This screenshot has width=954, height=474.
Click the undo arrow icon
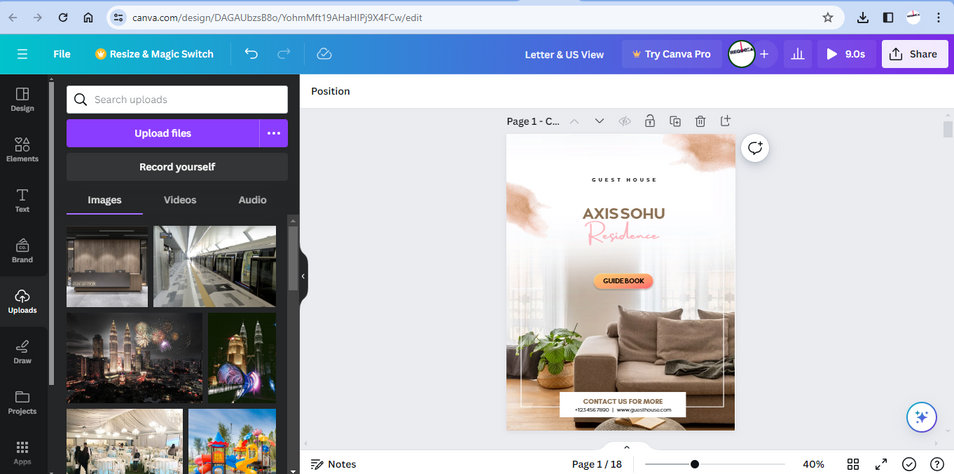coord(251,54)
